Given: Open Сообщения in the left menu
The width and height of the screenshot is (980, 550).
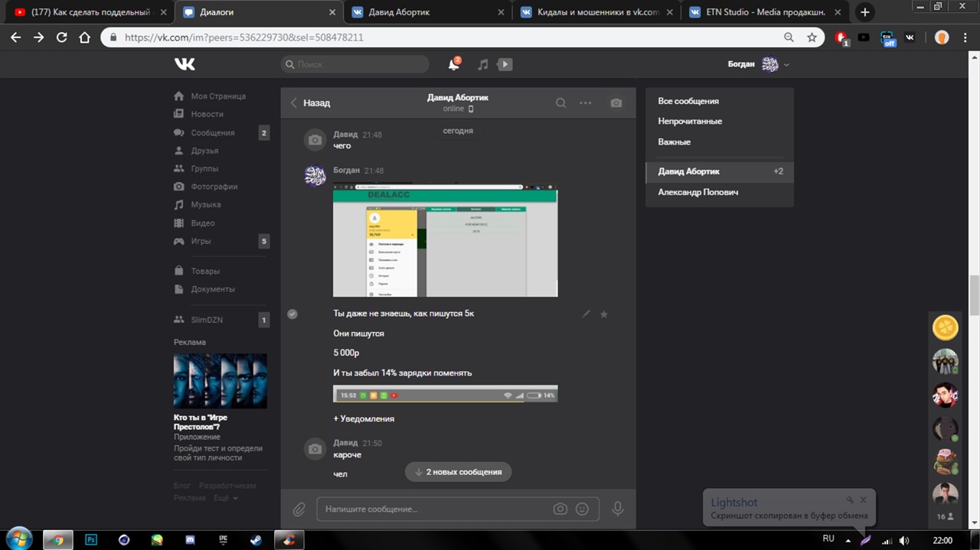Looking at the screenshot, I should tap(212, 133).
